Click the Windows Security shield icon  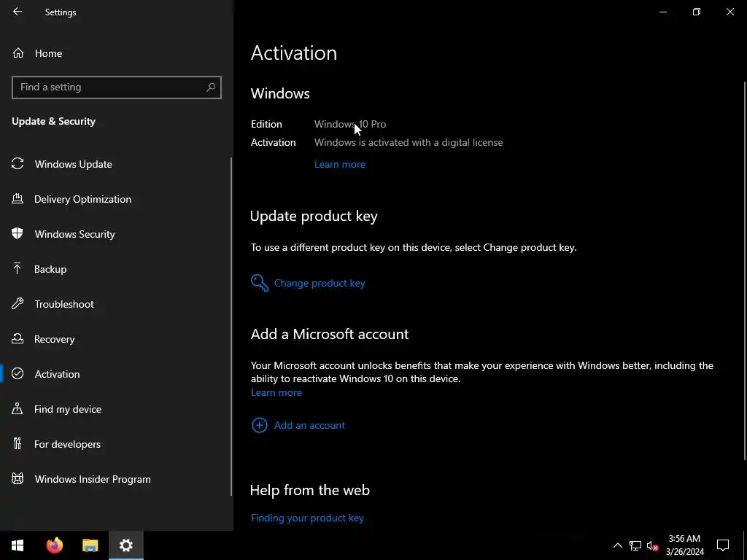[18, 233]
